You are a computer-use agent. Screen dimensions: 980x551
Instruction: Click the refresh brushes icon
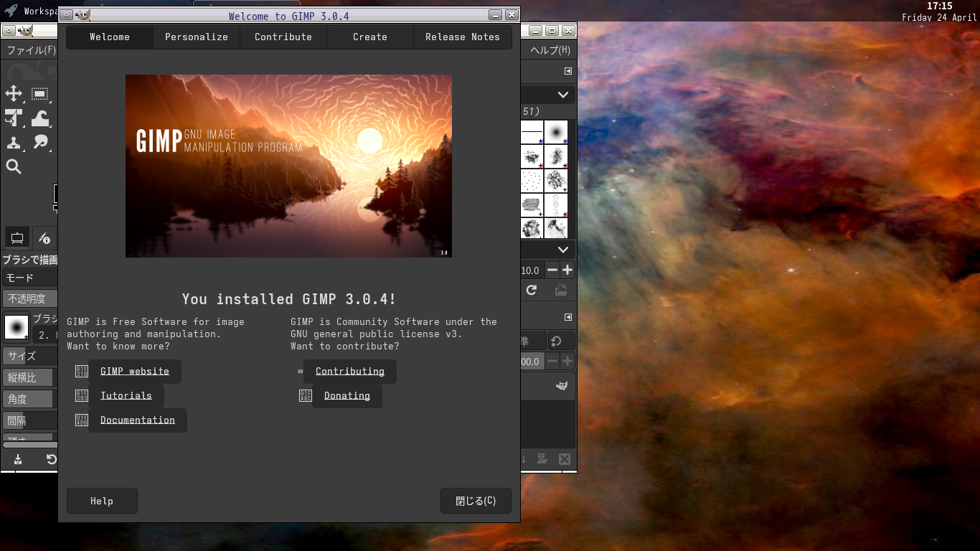pos(532,290)
